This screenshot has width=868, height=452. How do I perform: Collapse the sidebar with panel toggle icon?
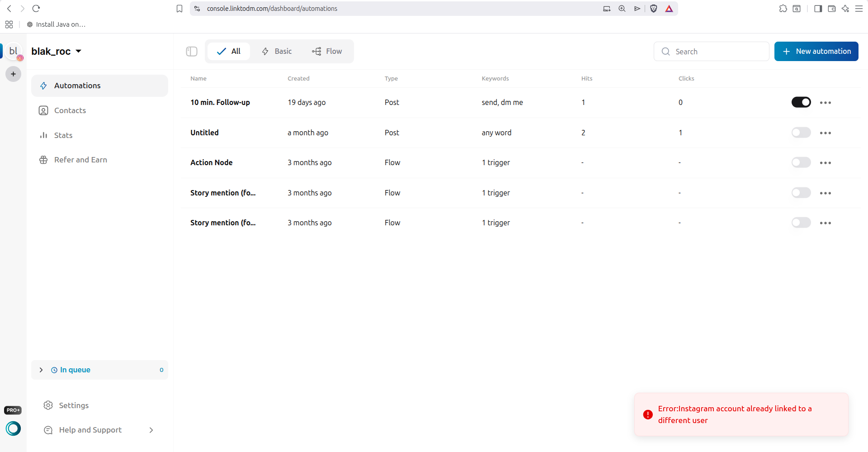point(192,52)
